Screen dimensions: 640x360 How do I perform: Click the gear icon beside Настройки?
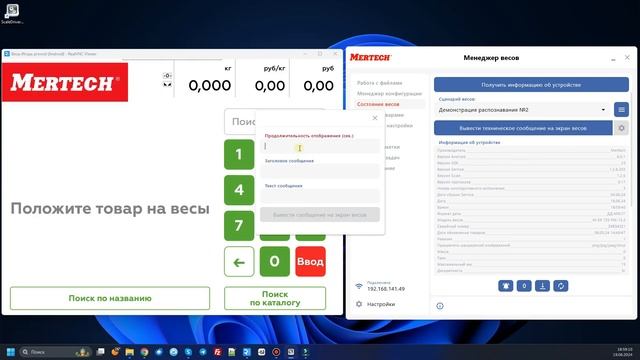[359, 304]
